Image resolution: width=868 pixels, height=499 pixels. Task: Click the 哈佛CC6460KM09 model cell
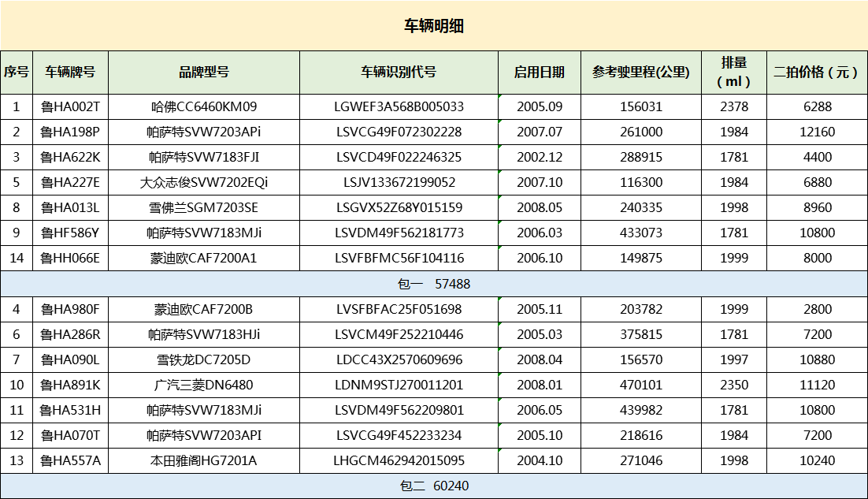coord(204,106)
